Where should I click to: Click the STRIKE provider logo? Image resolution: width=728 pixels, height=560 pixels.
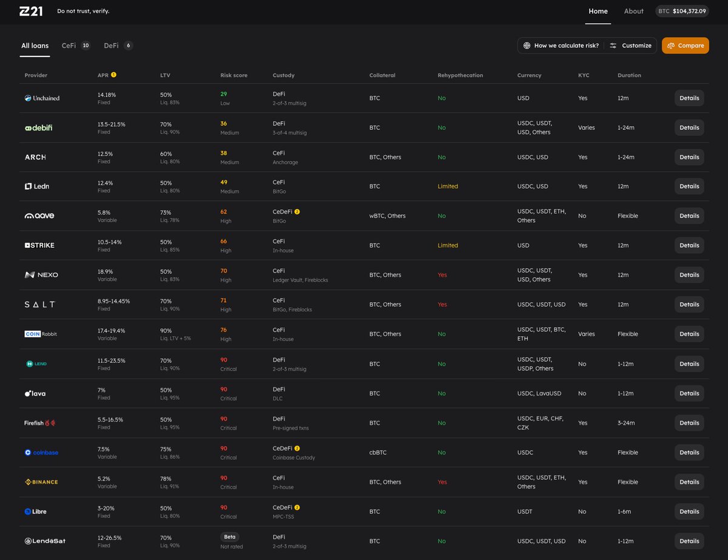pos(39,245)
